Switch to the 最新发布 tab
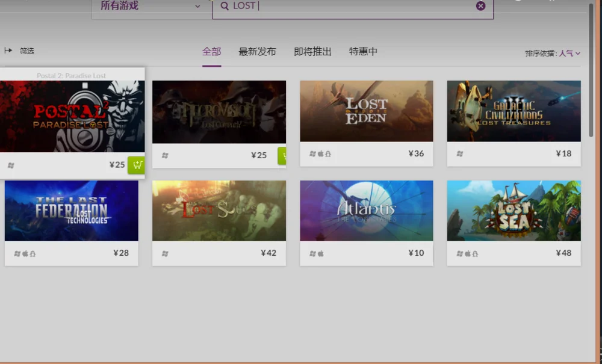This screenshot has height=364, width=602. 257,52
